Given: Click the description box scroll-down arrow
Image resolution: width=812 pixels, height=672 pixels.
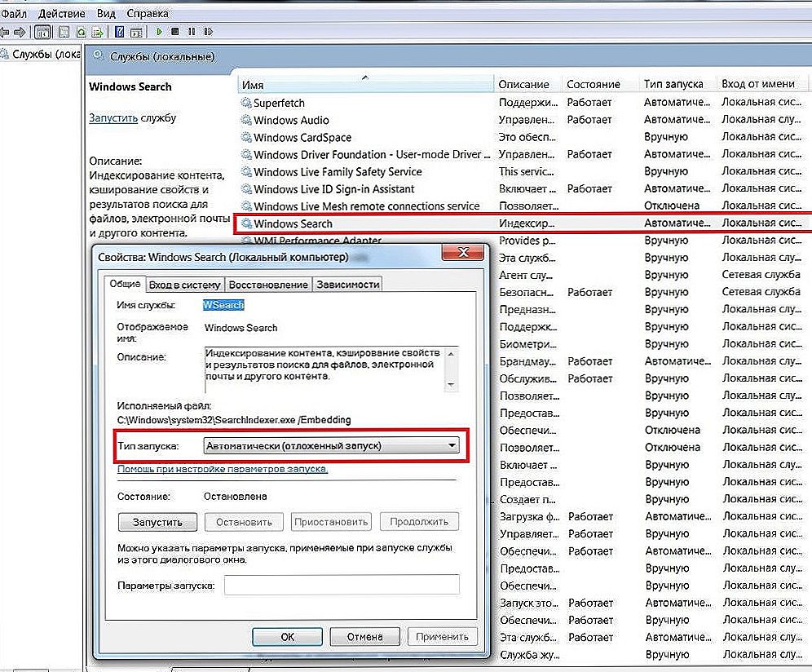Looking at the screenshot, I should [451, 384].
